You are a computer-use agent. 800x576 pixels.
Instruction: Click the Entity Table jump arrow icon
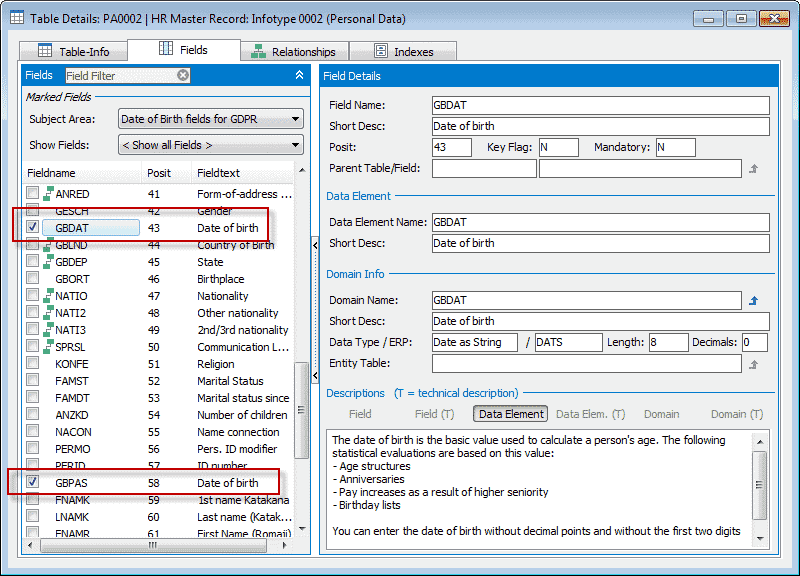pyautogui.click(x=754, y=364)
